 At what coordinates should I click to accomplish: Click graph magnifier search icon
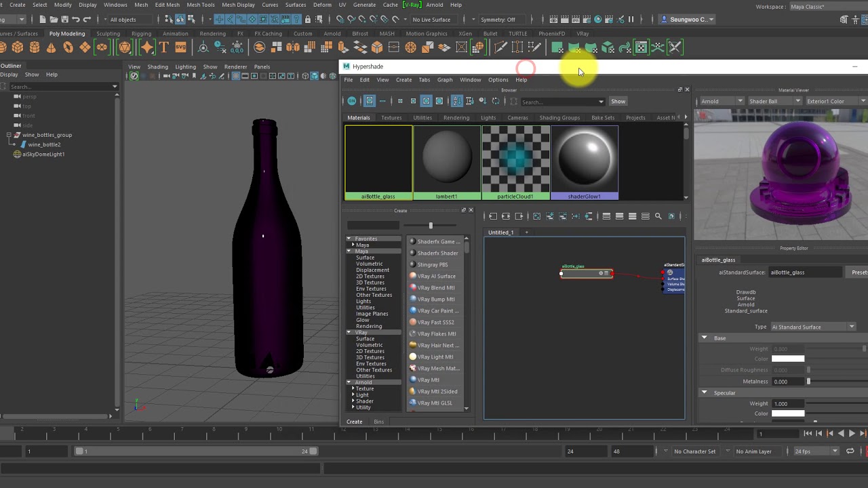(x=658, y=216)
